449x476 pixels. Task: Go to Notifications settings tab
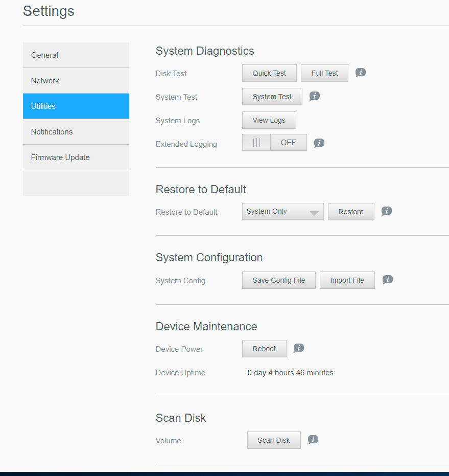[76, 132]
